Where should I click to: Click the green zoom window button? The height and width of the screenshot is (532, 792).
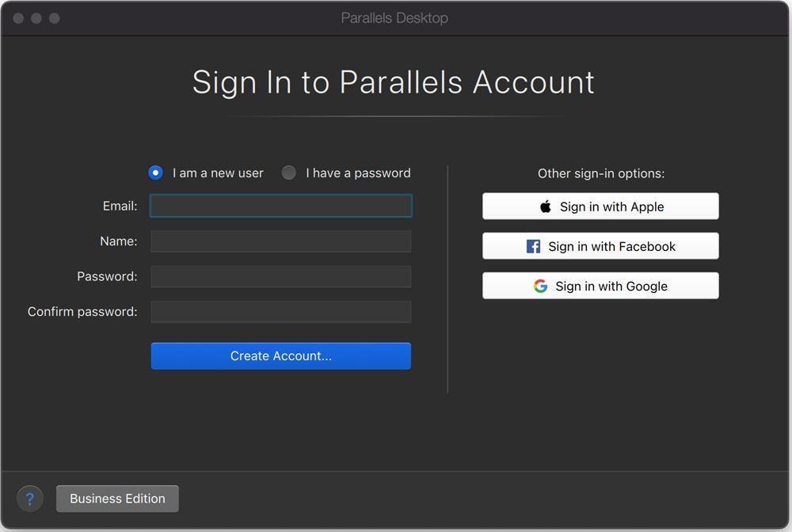[54, 17]
